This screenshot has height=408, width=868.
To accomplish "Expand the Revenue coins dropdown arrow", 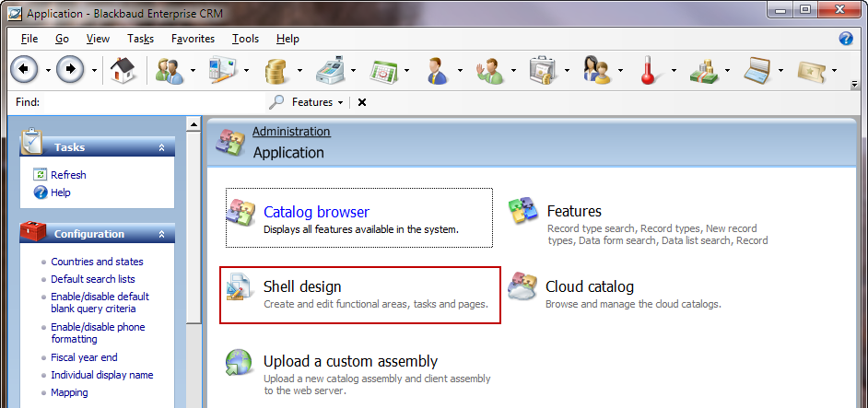I will (299, 70).
